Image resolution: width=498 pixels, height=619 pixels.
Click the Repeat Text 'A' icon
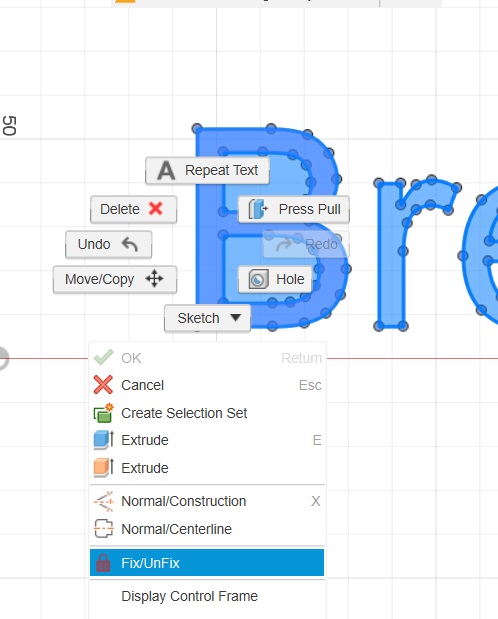166,171
